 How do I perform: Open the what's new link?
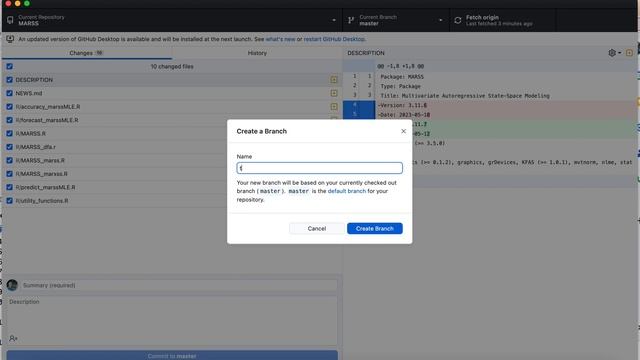280,39
